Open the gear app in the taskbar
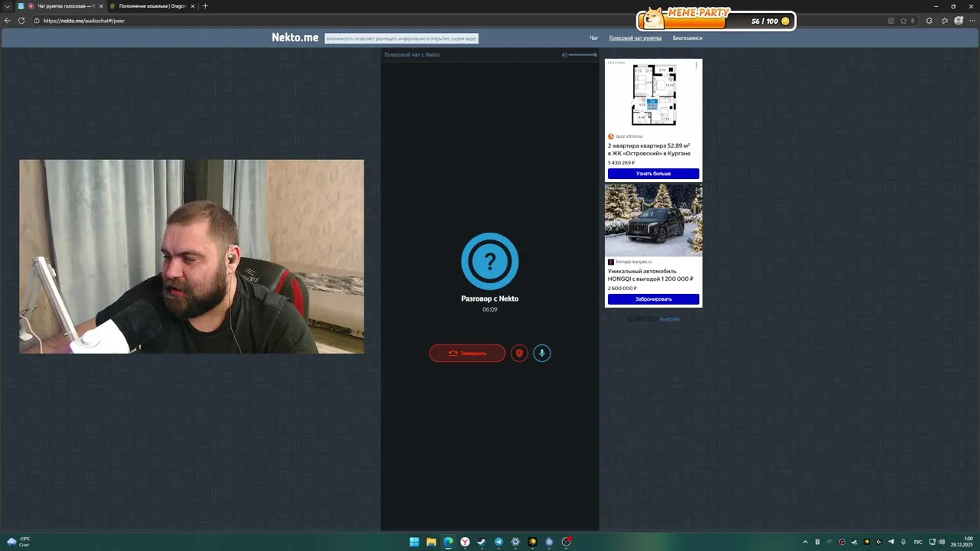Screen dimensions: 980x551 pos(515,542)
